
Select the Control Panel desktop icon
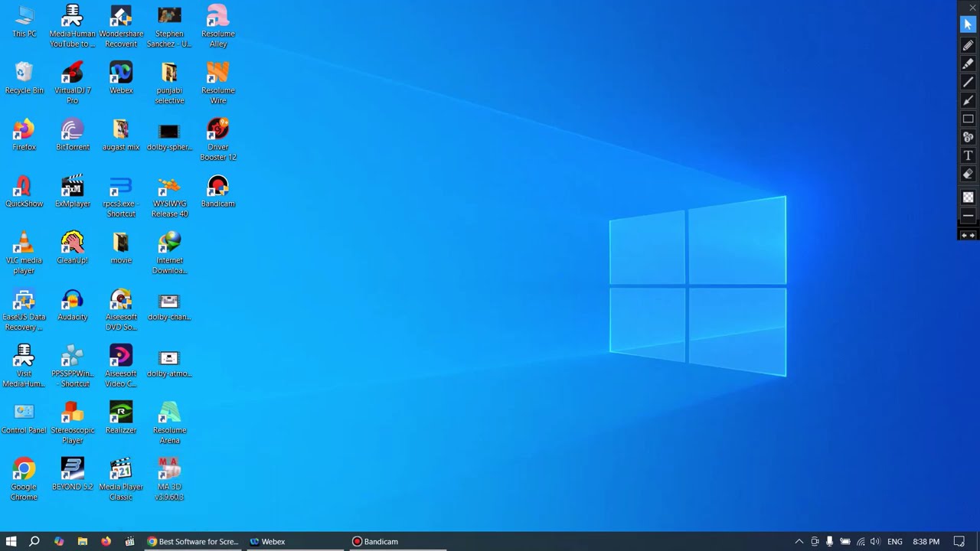[24, 418]
